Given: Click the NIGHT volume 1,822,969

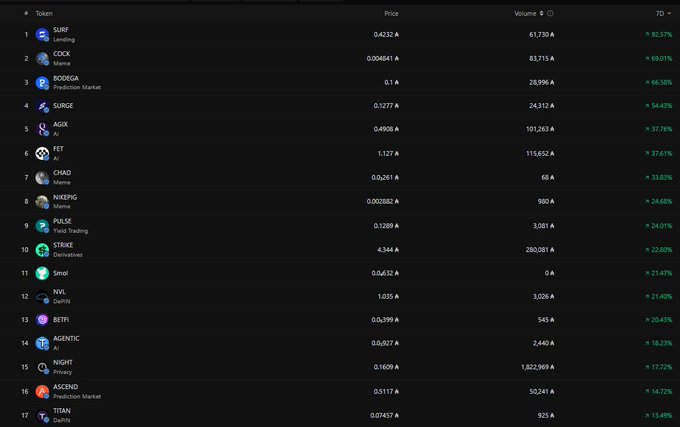Looking at the screenshot, I should click(x=538, y=367).
